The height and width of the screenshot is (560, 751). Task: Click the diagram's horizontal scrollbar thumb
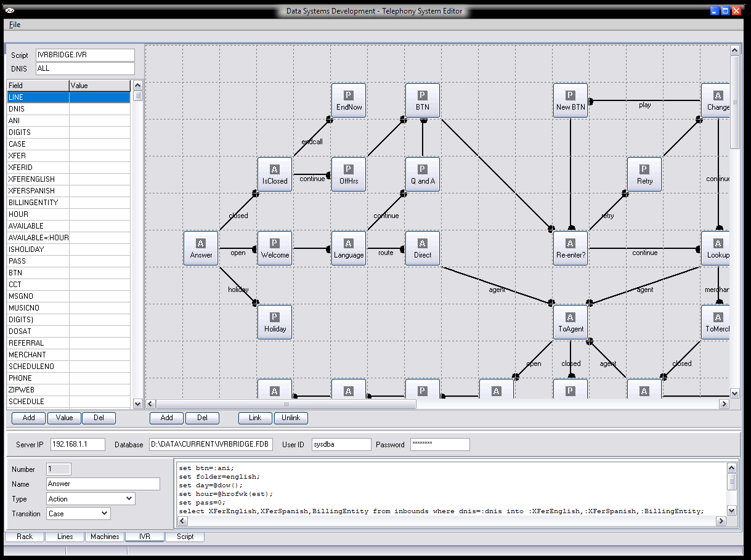pyautogui.click(x=286, y=404)
